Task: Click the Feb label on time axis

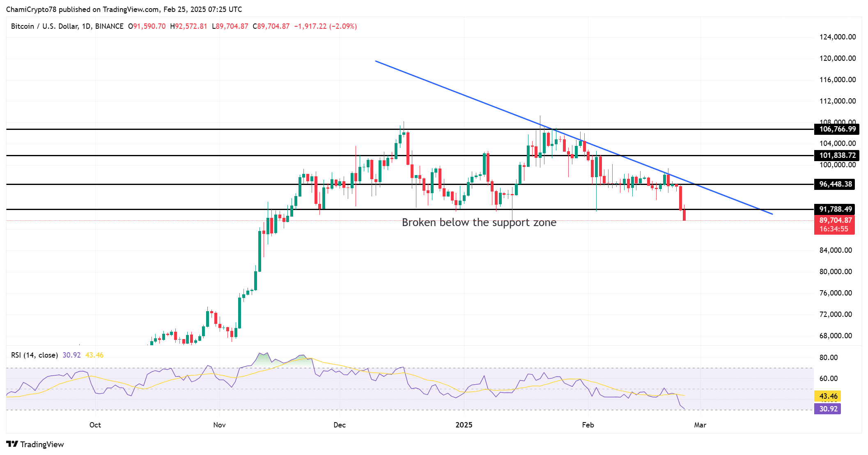Action: pyautogui.click(x=588, y=425)
